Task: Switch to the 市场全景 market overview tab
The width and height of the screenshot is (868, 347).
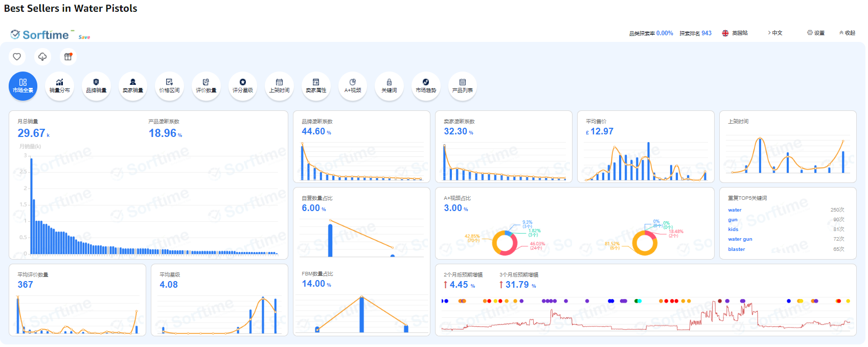Action: click(x=23, y=86)
